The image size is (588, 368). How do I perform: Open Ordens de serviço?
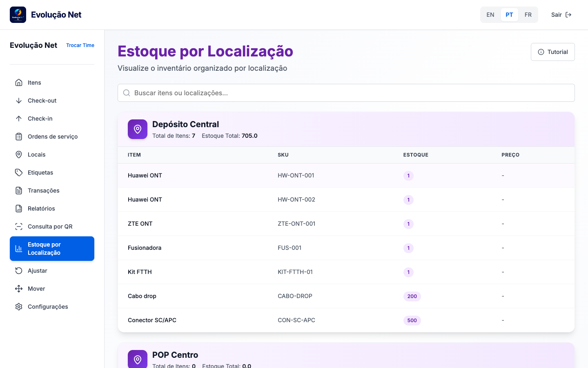(x=52, y=137)
